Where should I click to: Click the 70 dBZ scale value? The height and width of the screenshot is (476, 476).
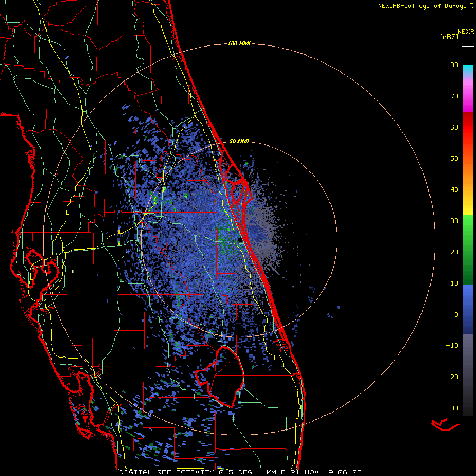(x=454, y=96)
